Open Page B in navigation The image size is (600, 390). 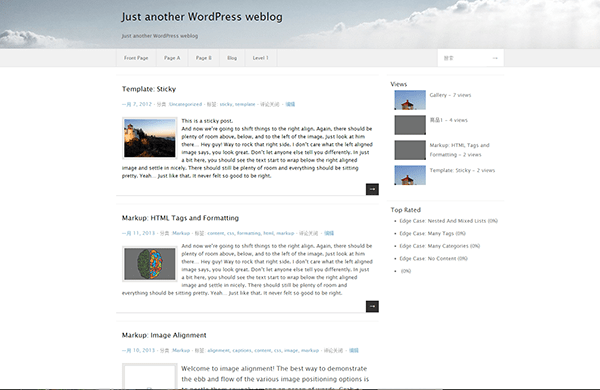(x=204, y=58)
